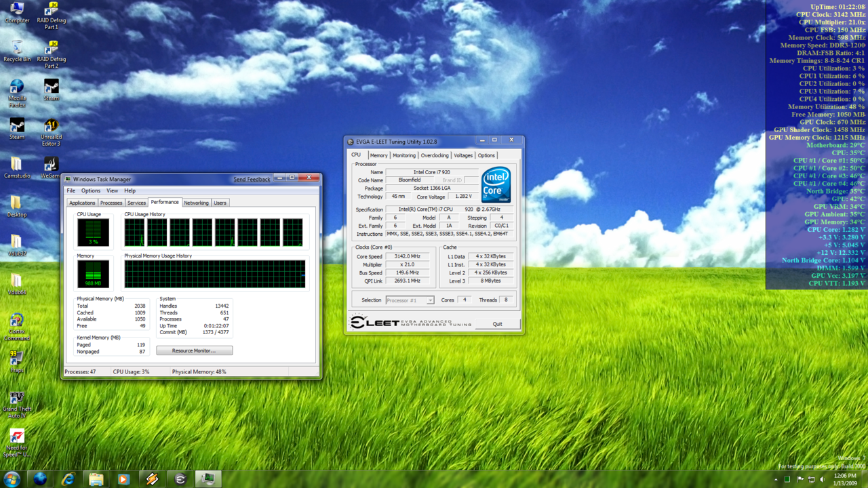
Task: Open the Camstudio folder on desktop
Action: point(17,168)
